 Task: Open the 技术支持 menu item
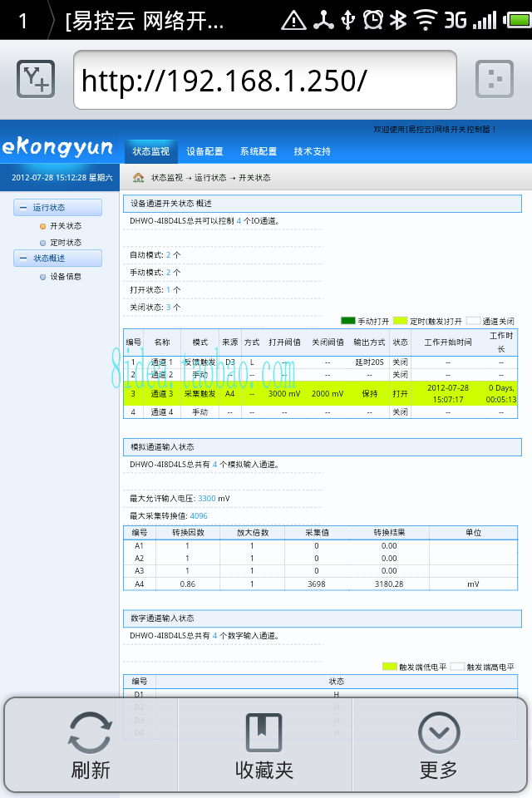[312, 151]
